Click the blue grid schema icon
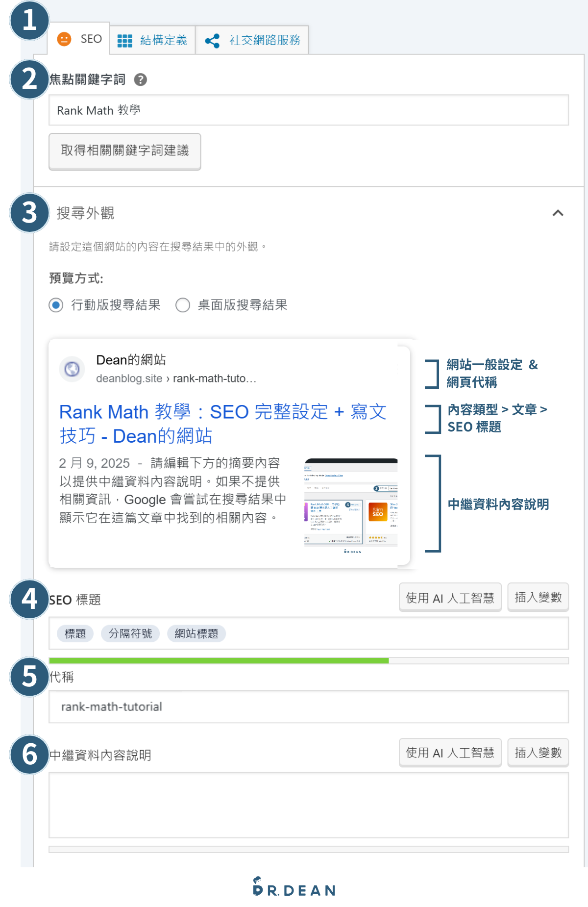Viewport: 588px width, 907px height. point(125,41)
